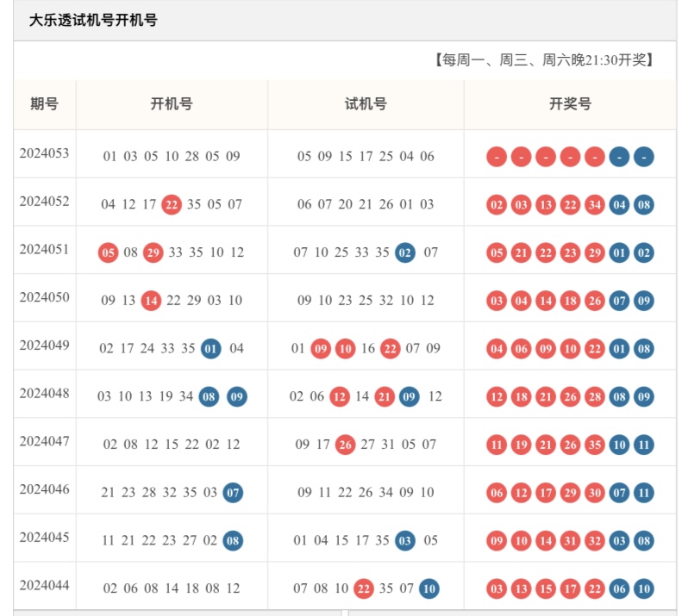Click blue ball 02 in 2024051 试机号 column
This screenshot has height=616, width=682.
pyautogui.click(x=405, y=252)
